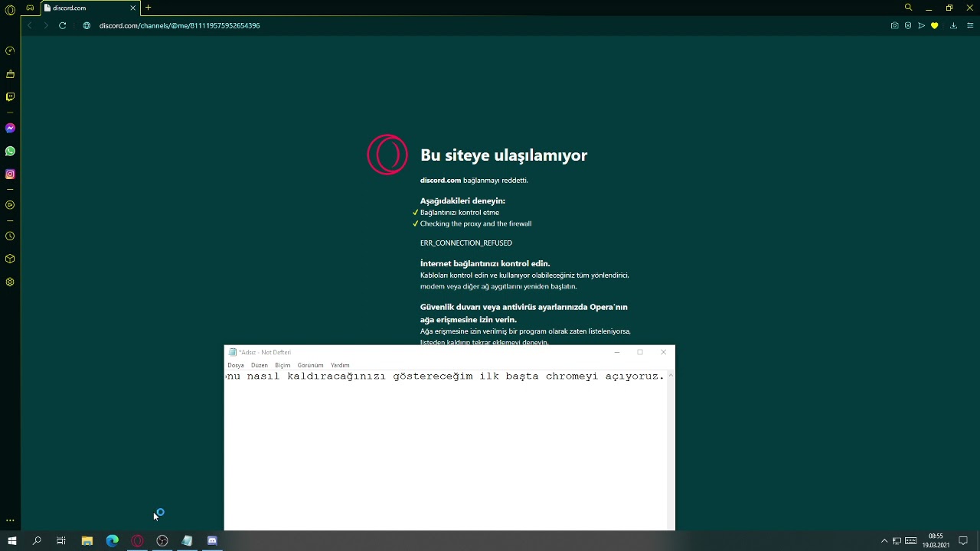
Task: Open the Player in the sidebar
Action: click(x=10, y=205)
